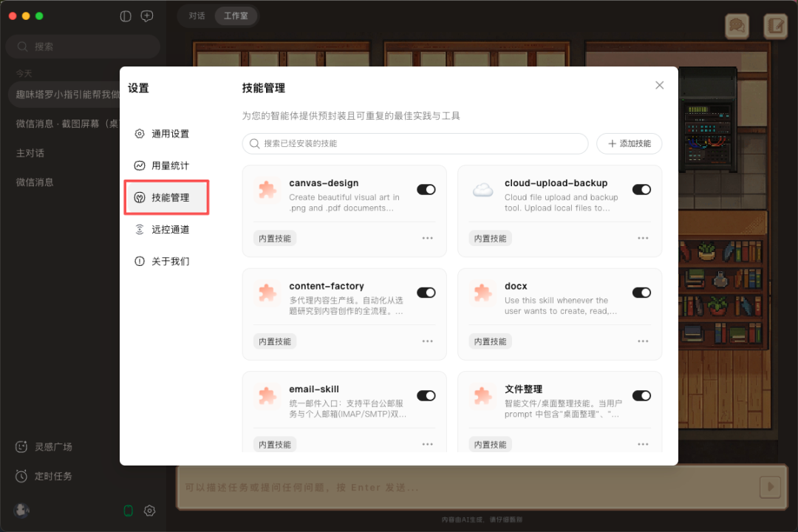
Task: Toggle the sidebar panel icon
Action: tap(125, 16)
